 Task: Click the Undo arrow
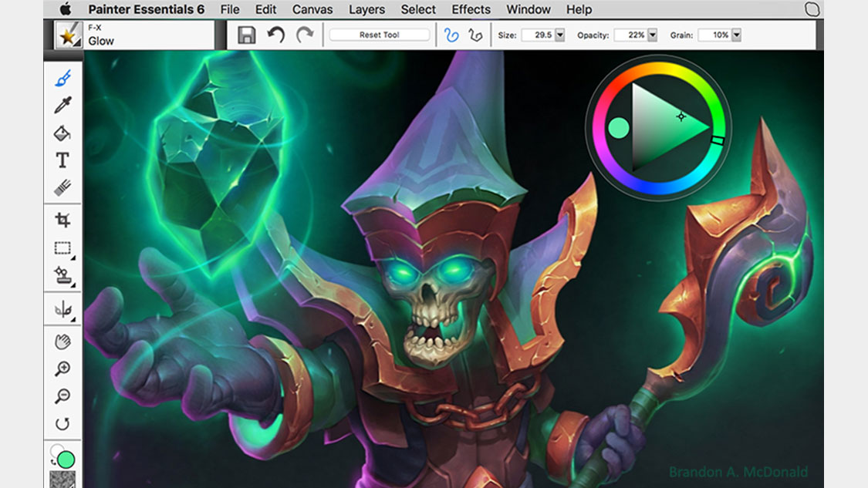275,35
